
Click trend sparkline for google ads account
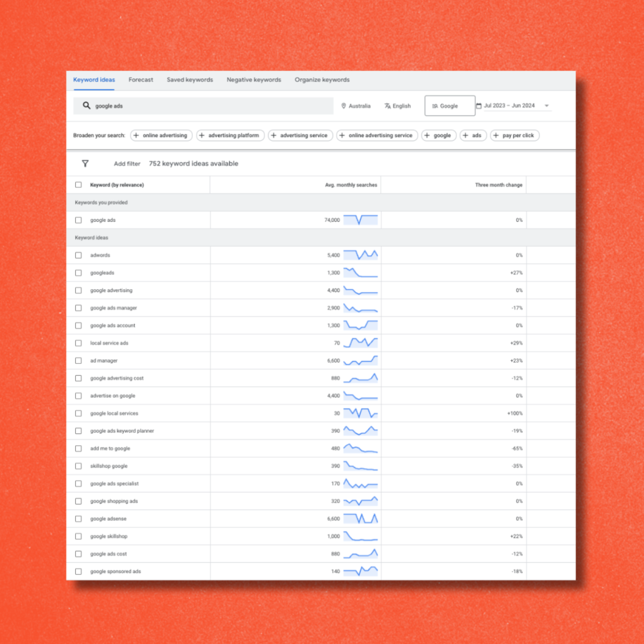tap(361, 325)
